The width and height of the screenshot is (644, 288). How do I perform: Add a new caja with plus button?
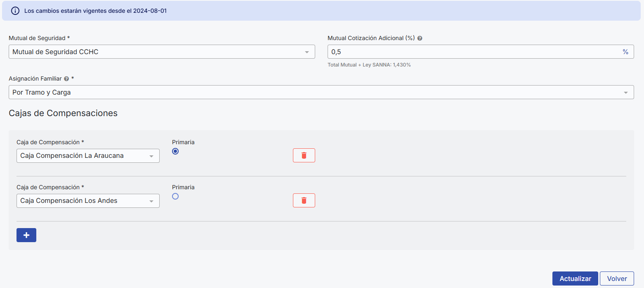[26, 235]
